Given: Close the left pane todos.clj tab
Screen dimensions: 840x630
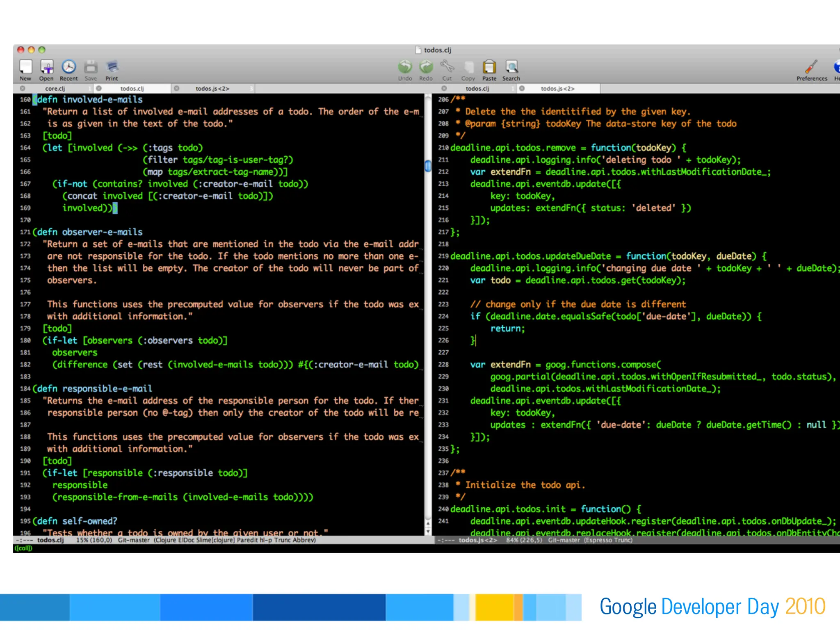Looking at the screenshot, I should [x=99, y=89].
